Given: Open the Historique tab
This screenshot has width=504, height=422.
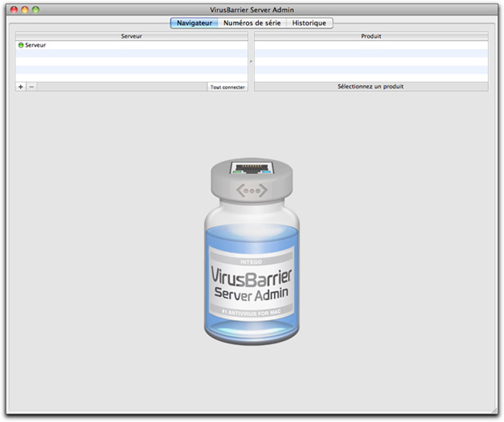Looking at the screenshot, I should point(309,23).
